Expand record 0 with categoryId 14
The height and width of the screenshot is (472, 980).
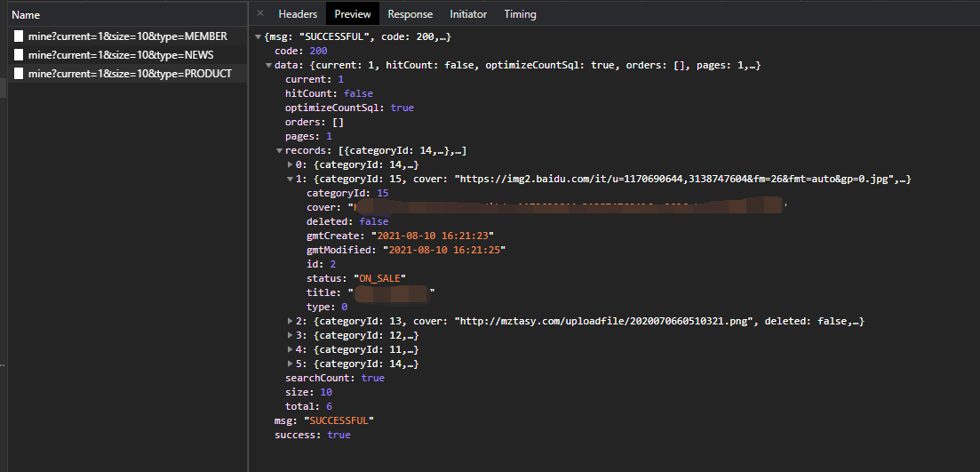[x=291, y=165]
